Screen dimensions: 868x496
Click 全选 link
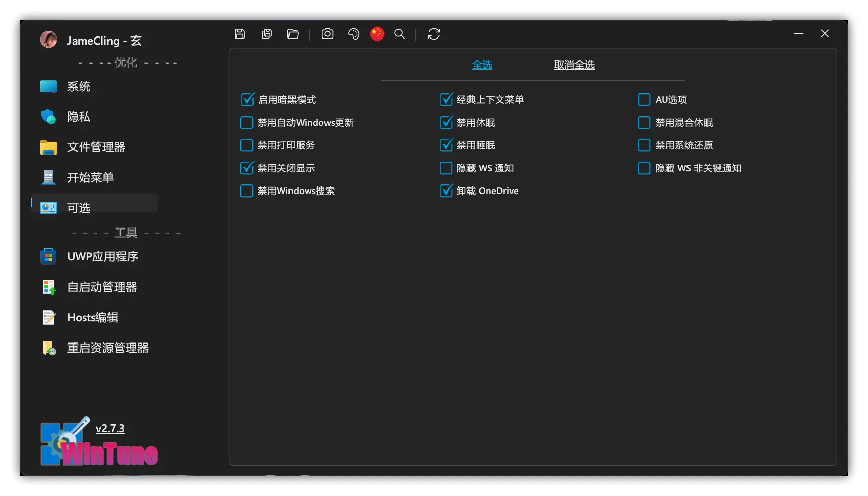(482, 65)
